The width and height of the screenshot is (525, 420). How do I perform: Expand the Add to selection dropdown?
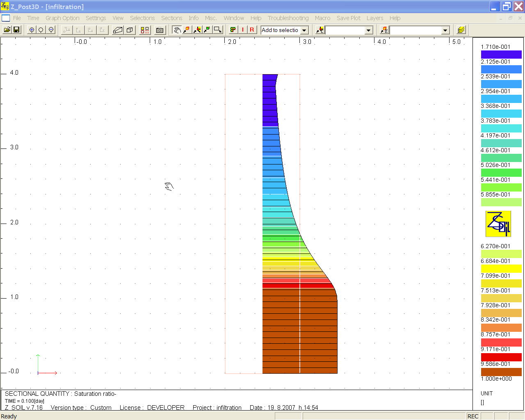(x=304, y=30)
